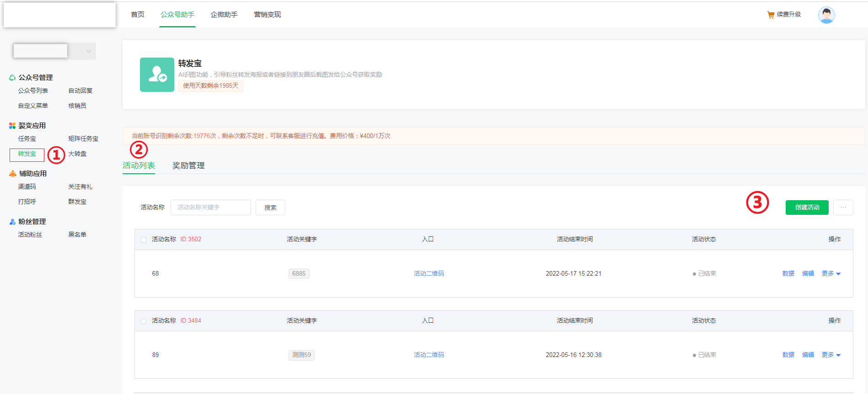Select 公众号助手 in top navigation
This screenshot has width=868, height=394.
tap(177, 15)
